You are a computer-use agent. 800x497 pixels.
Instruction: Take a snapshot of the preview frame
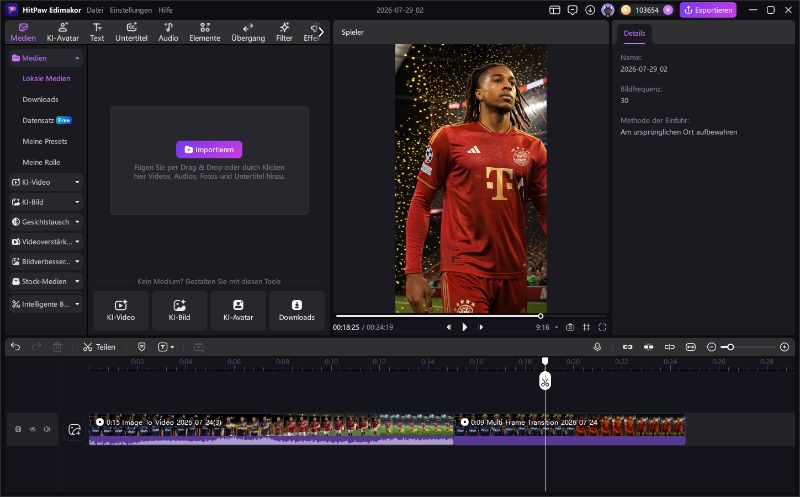tap(570, 327)
